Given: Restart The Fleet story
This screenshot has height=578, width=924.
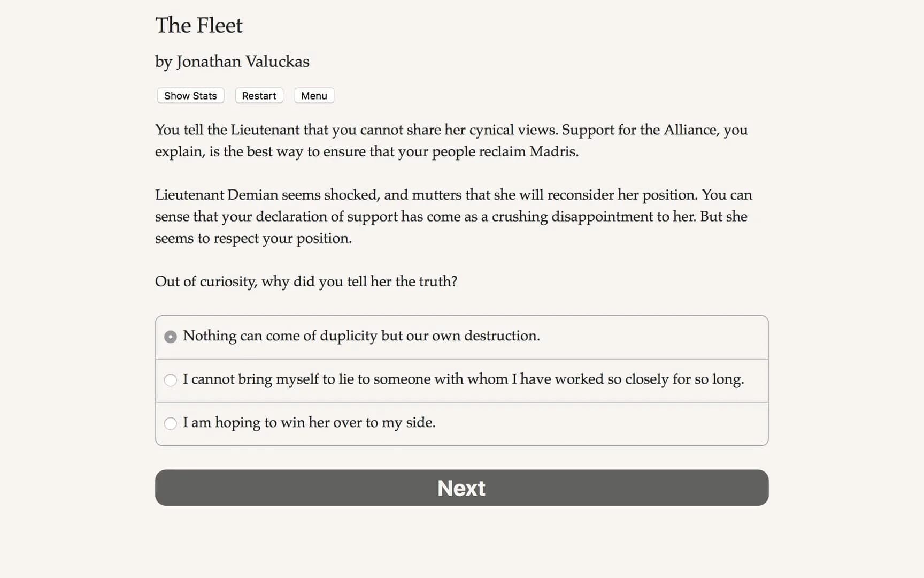Looking at the screenshot, I should tap(259, 95).
